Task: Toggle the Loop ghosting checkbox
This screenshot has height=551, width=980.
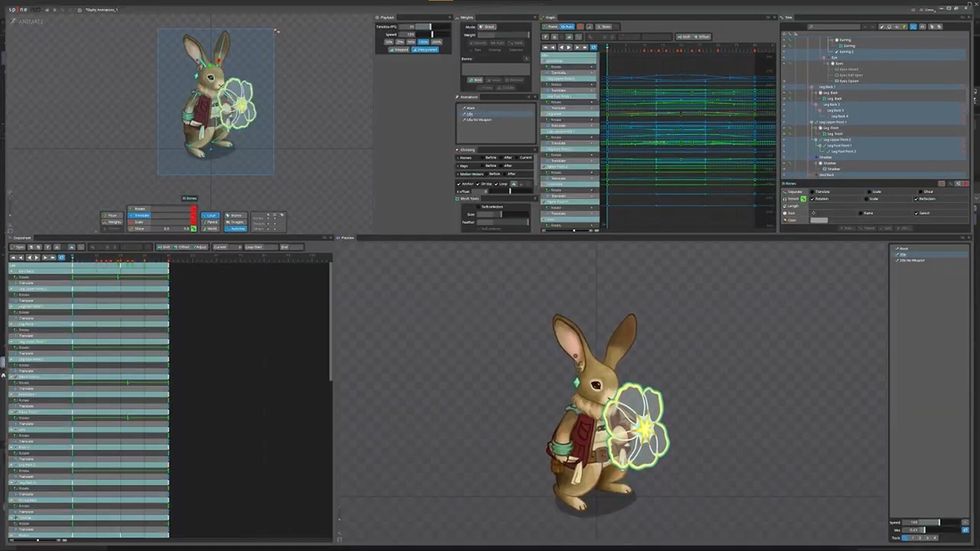Action: pyautogui.click(x=496, y=184)
